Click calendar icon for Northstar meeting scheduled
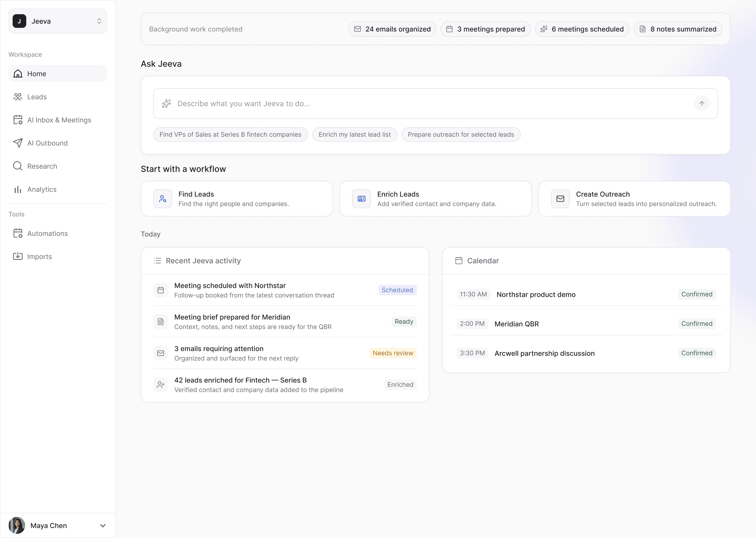756x538 pixels. (x=161, y=290)
